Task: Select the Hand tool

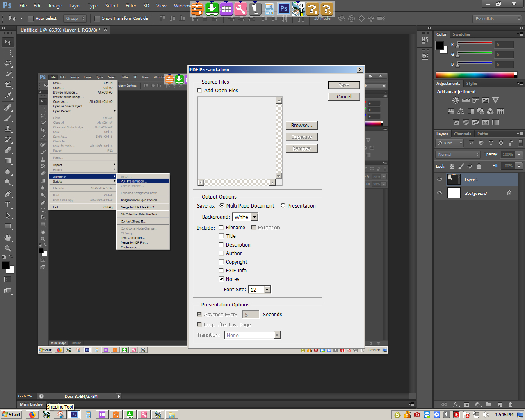Action: click(8, 237)
